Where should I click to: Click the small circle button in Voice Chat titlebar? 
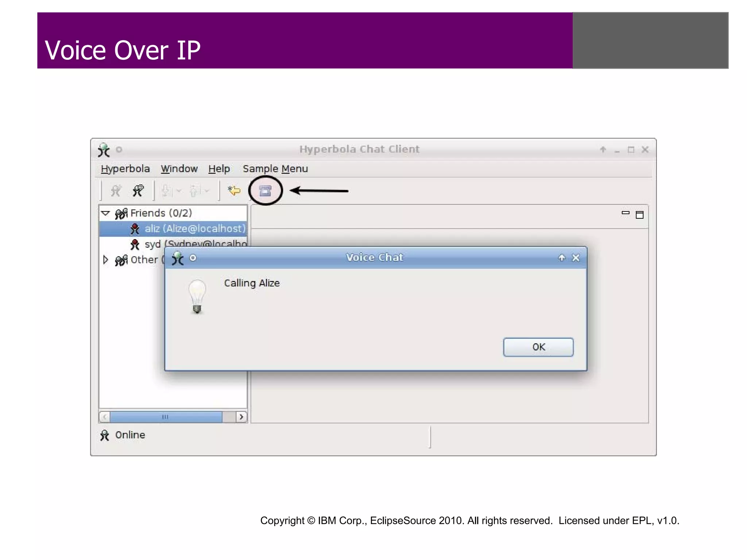pyautogui.click(x=193, y=258)
